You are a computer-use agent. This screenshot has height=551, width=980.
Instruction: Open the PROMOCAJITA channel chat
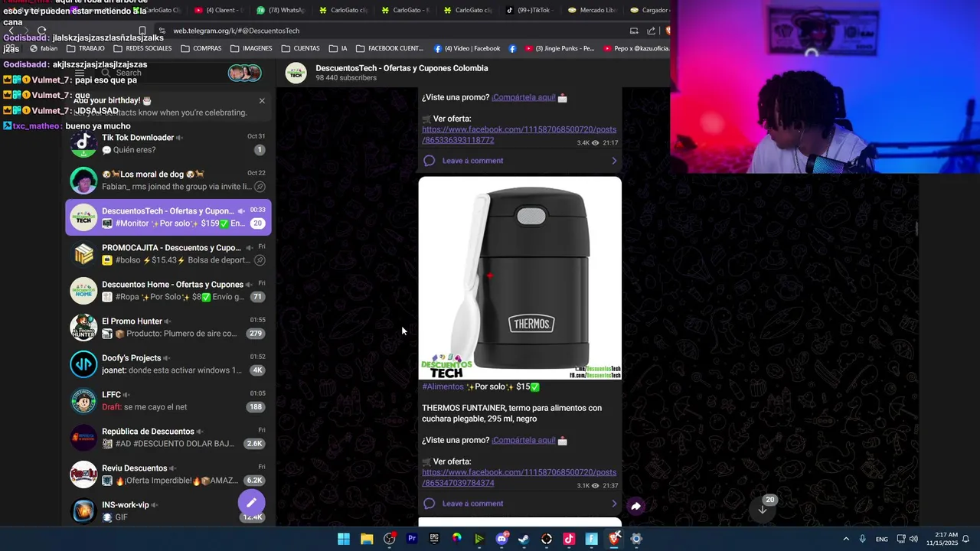168,254
